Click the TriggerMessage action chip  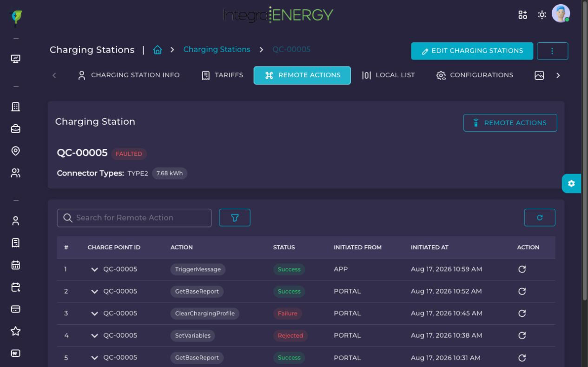[198, 269]
